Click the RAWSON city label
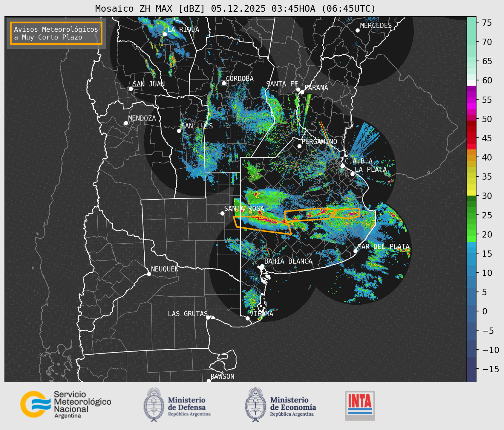The width and height of the screenshot is (504, 430). click(x=222, y=376)
